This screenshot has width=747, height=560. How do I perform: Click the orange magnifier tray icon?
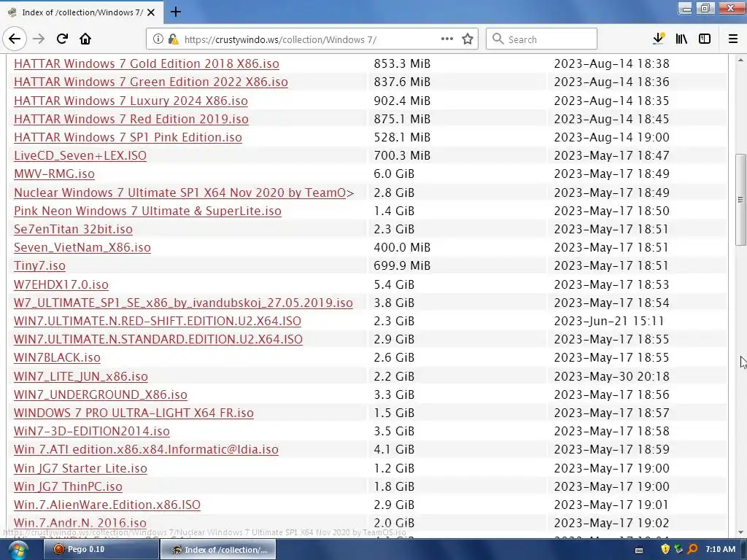point(692,550)
